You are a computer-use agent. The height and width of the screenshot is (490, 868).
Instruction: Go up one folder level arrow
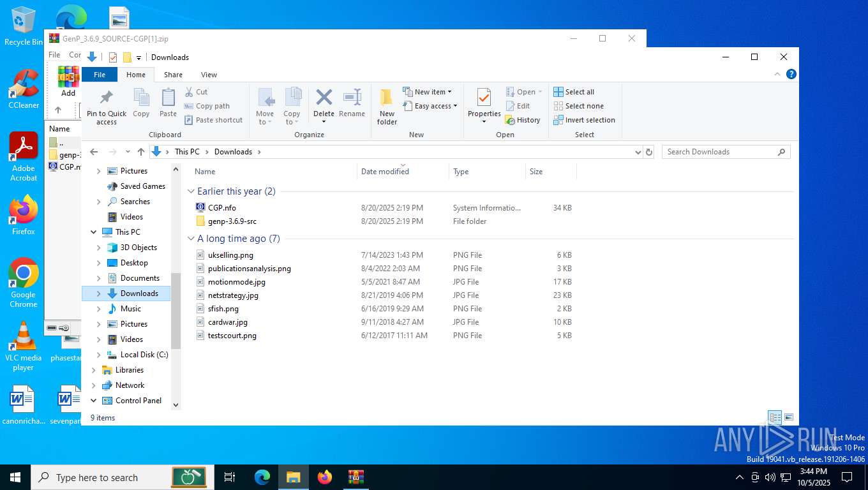[x=141, y=152]
